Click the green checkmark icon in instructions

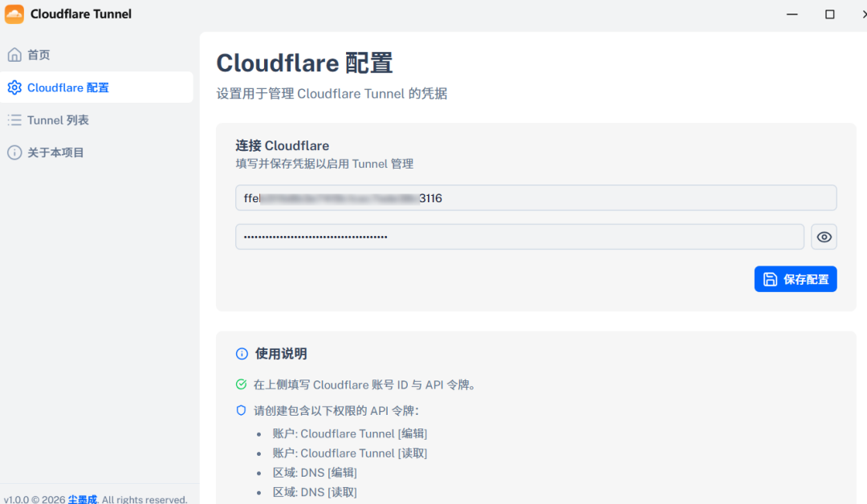(x=241, y=384)
